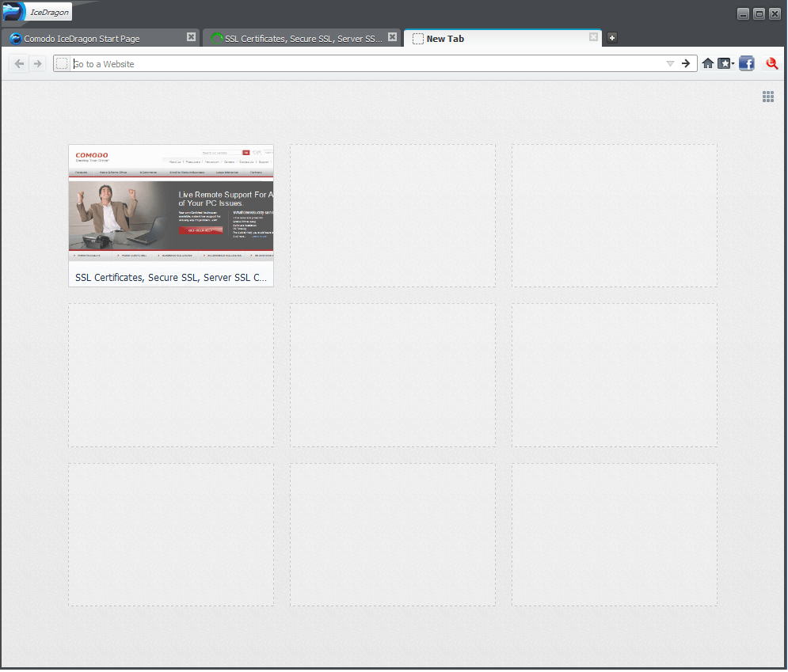Open the SSL Certificates top site thumbnail
Screen dimensions: 788x672
[170, 198]
